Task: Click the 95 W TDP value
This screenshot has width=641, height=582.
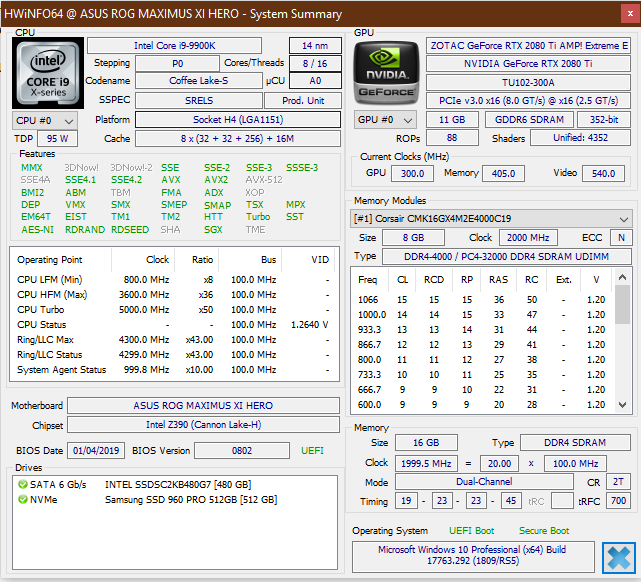Action: click(x=57, y=139)
